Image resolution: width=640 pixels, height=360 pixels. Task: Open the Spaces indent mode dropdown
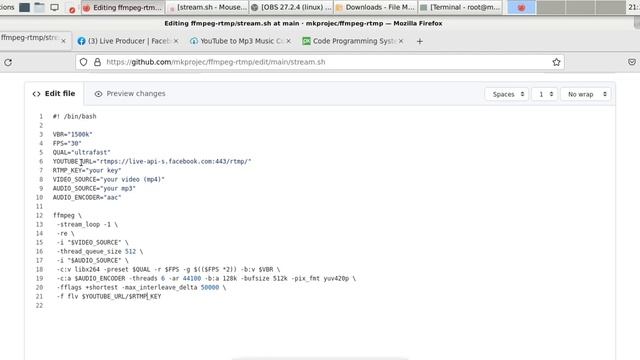[x=507, y=94]
